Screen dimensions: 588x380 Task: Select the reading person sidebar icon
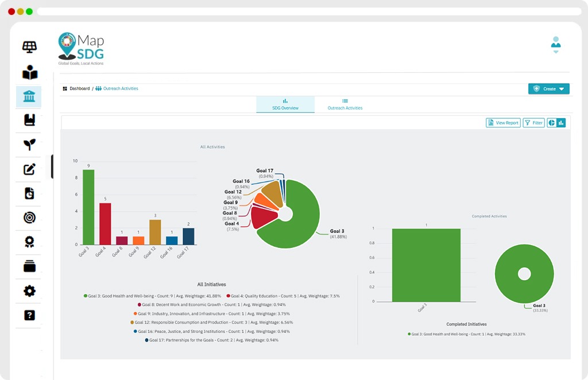coord(30,72)
